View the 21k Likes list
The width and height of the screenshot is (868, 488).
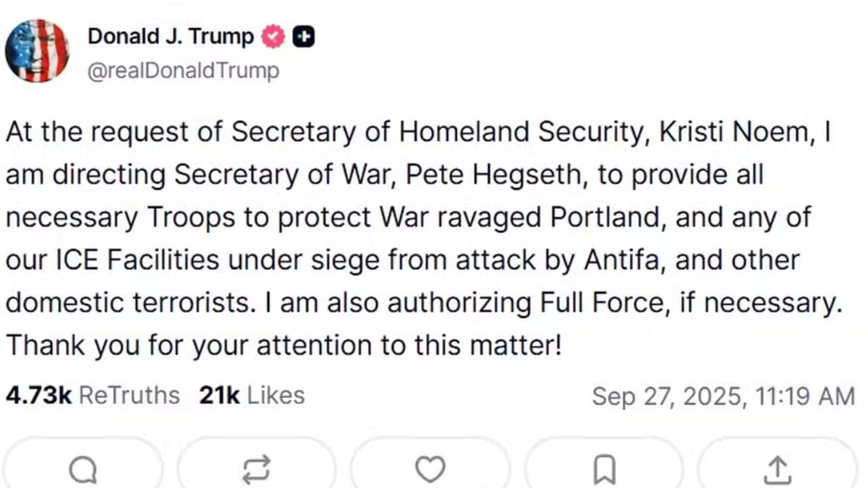[x=251, y=395]
